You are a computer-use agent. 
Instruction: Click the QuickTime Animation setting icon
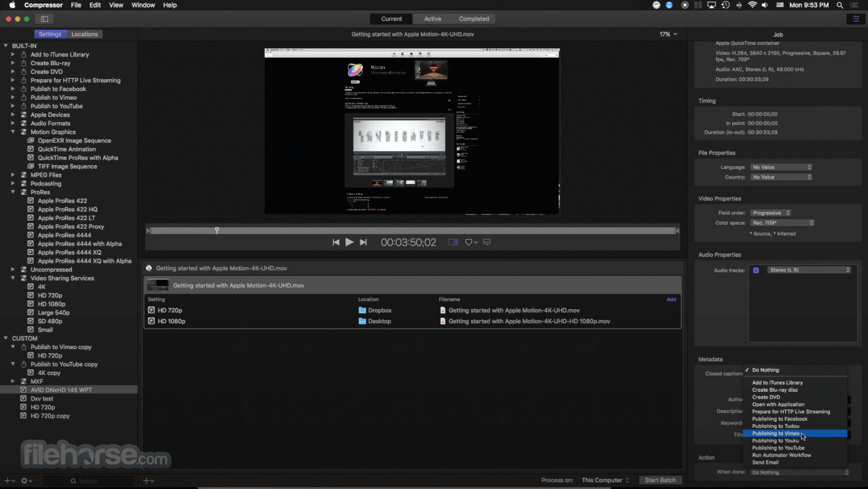point(31,149)
